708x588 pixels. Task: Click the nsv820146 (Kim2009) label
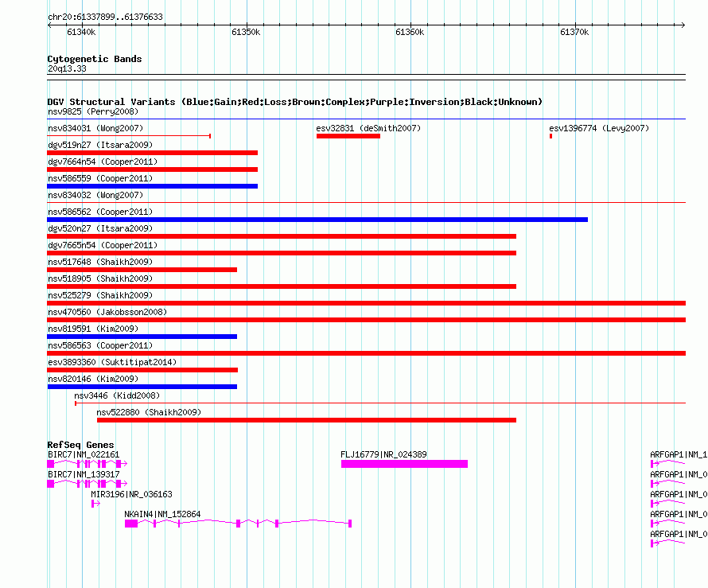pos(93,379)
